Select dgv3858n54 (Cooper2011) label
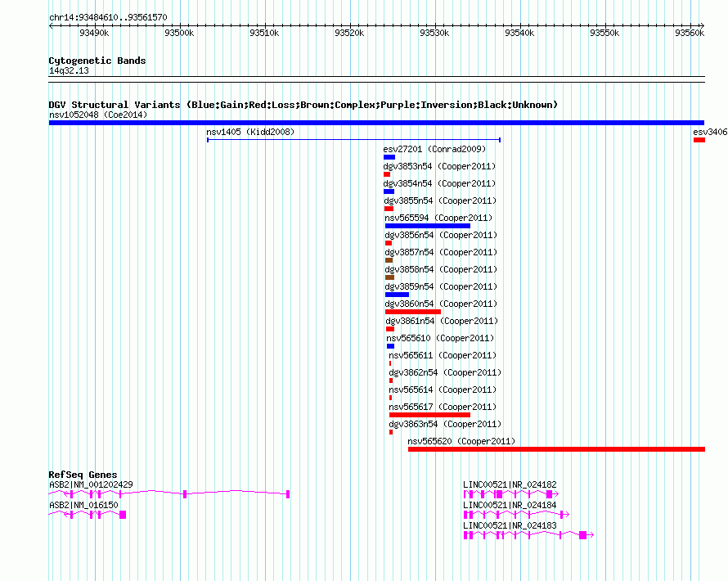Viewport: 728px width, 581px height. pyautogui.click(x=441, y=269)
